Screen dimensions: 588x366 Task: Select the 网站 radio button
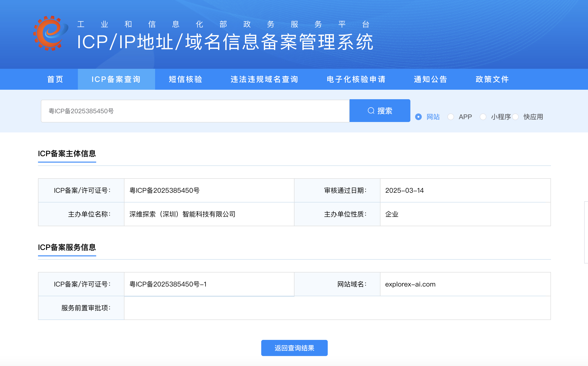[x=418, y=117]
